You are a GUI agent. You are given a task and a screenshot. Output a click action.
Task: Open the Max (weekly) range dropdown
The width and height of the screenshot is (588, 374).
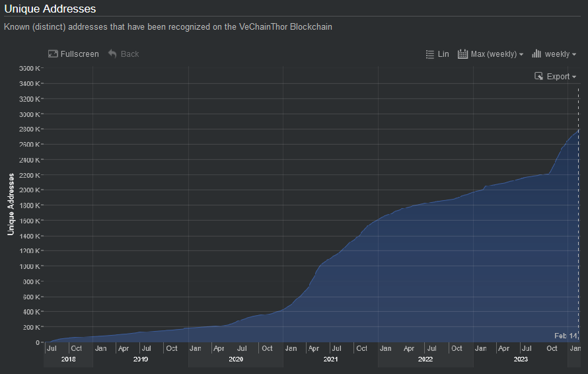pyautogui.click(x=497, y=54)
